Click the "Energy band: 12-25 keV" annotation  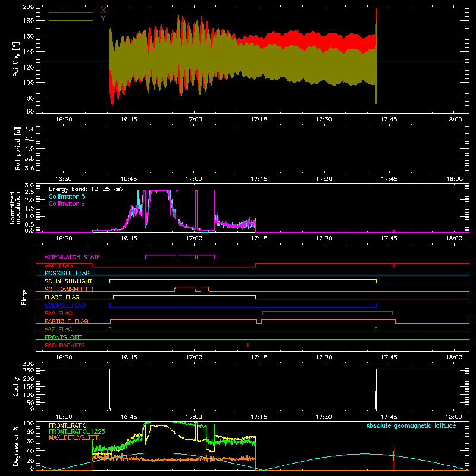point(86,189)
